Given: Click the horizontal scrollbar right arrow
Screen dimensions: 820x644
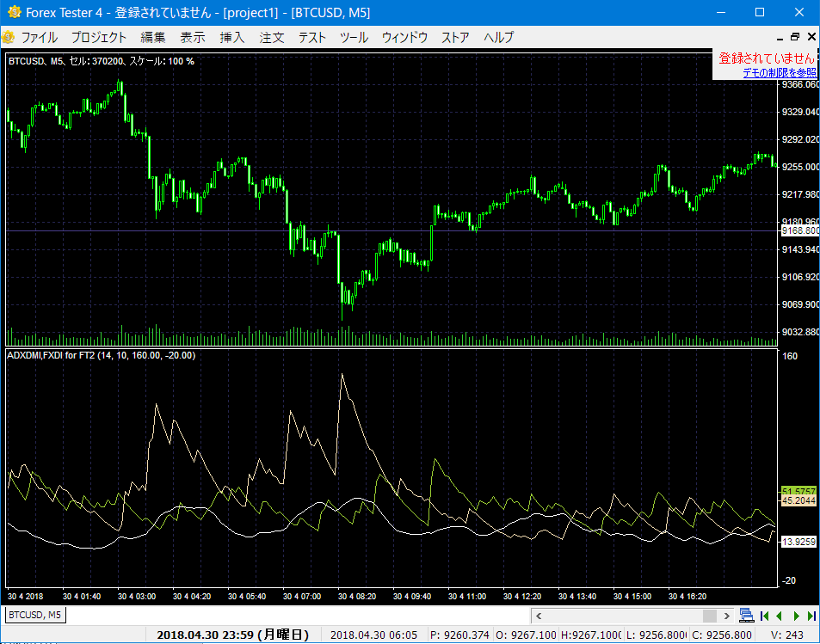Looking at the screenshot, I should [x=726, y=616].
